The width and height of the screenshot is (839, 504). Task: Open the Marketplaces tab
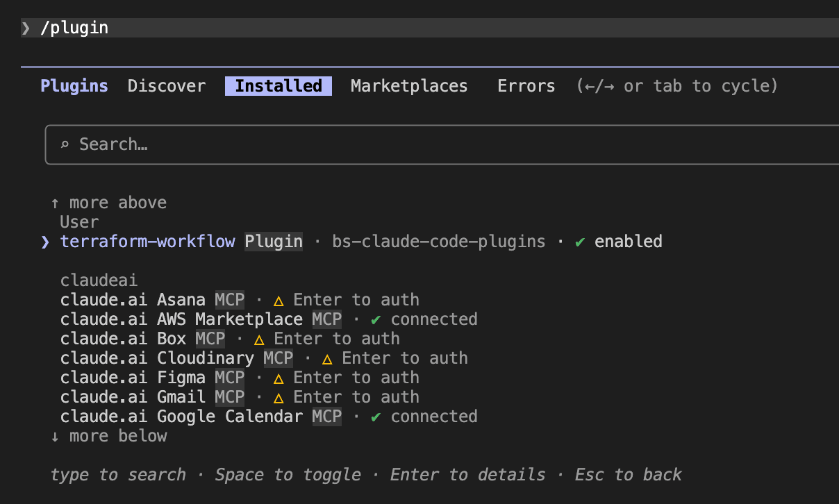408,85
